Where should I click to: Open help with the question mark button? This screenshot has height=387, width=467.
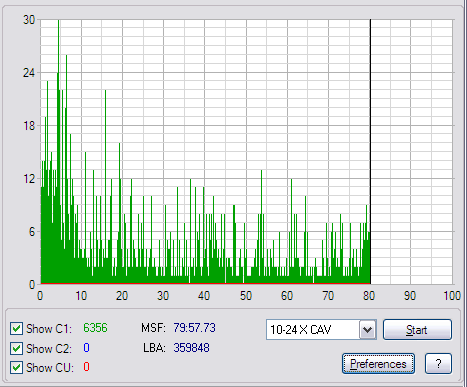pos(438,364)
